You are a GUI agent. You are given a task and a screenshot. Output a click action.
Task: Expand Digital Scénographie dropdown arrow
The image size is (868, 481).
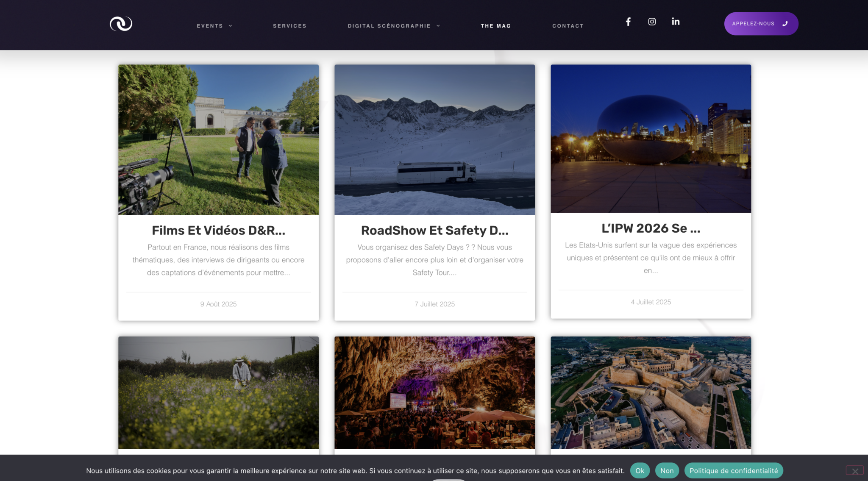click(x=438, y=26)
